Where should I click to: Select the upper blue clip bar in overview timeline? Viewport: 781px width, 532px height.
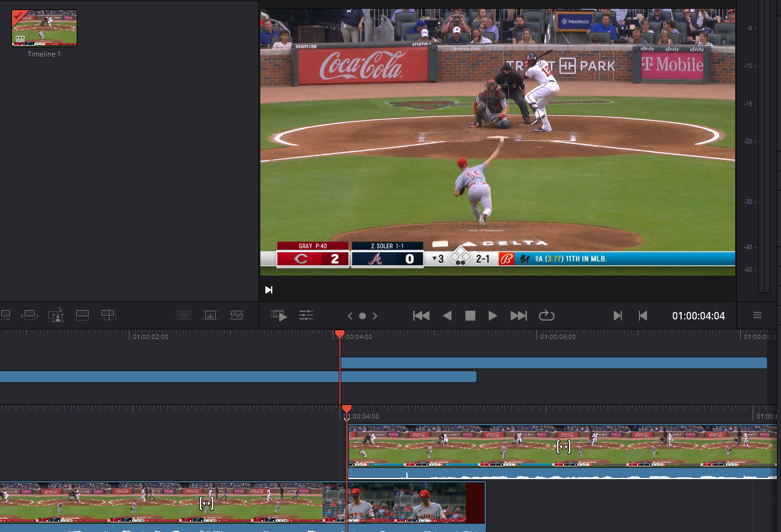tap(553, 363)
